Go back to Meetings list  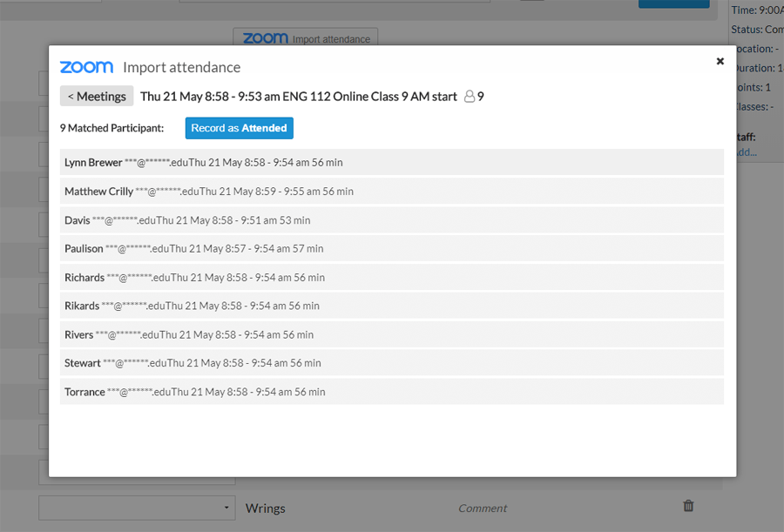[97, 96]
